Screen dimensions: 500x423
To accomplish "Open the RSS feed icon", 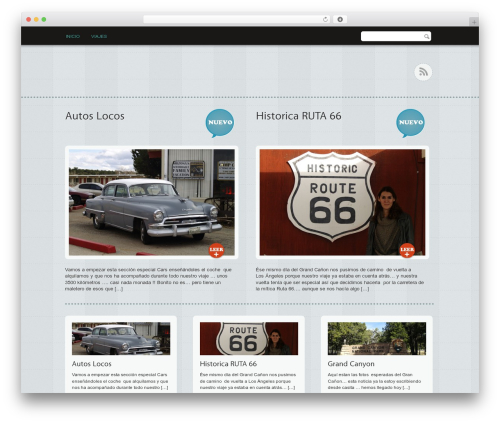I will click(x=423, y=72).
